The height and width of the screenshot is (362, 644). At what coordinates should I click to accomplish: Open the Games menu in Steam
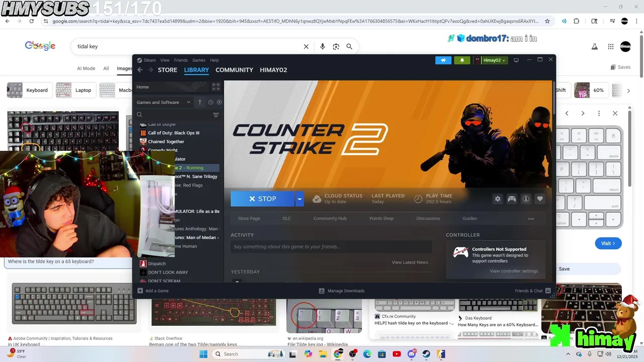pyautogui.click(x=199, y=60)
